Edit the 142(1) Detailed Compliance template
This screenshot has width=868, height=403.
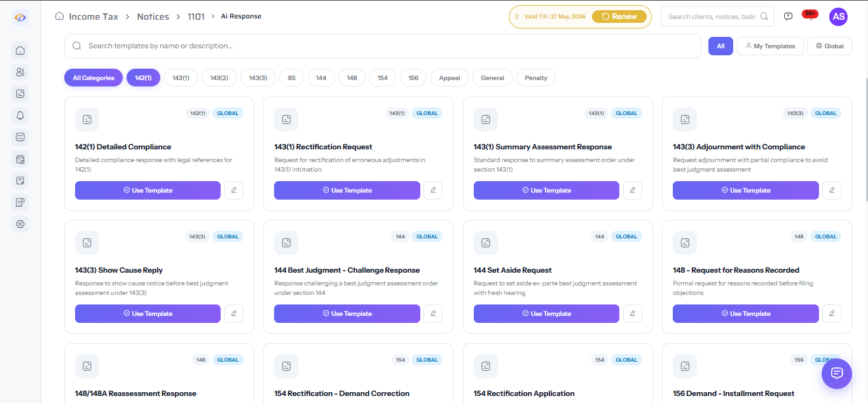point(234,190)
